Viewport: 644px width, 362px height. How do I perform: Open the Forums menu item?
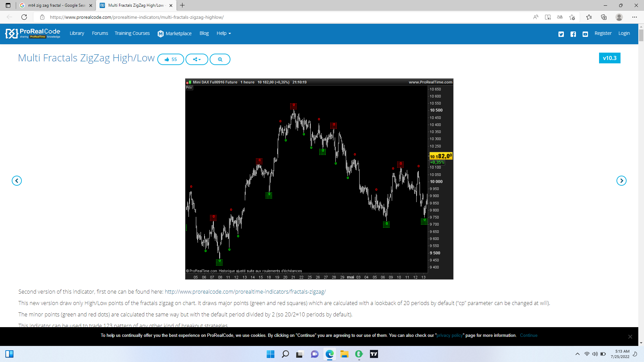[100, 33]
